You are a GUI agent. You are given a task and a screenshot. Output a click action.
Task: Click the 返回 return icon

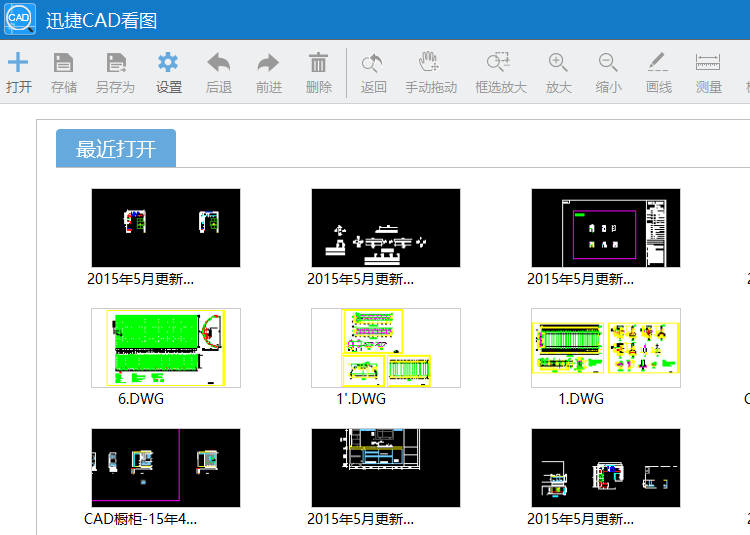[372, 62]
